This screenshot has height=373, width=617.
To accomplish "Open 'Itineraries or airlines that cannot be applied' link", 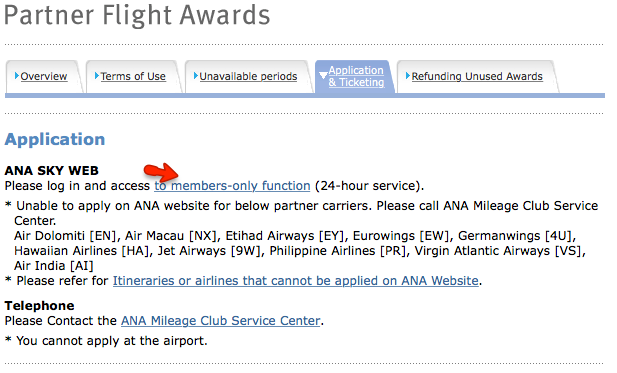I will point(296,281).
